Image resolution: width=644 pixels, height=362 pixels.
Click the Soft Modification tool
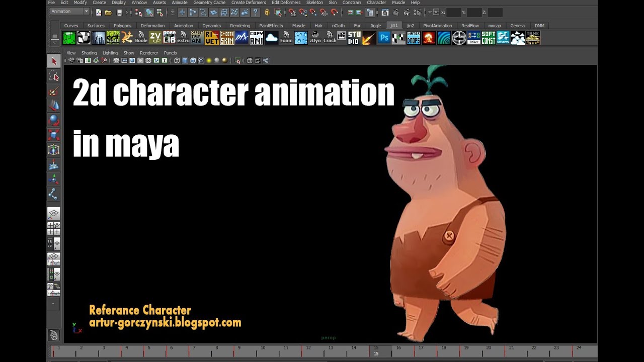point(54,164)
